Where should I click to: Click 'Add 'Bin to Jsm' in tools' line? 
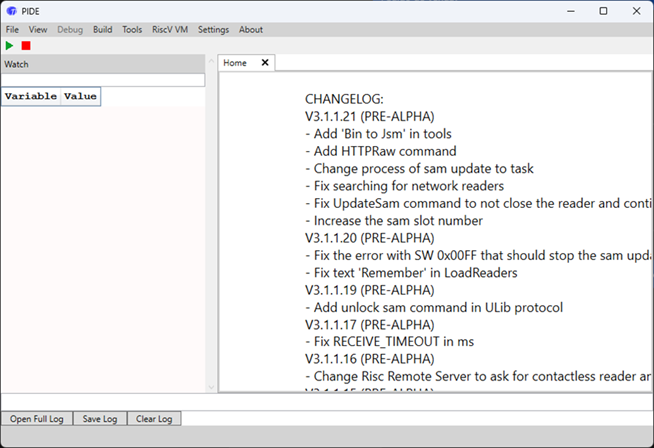click(x=378, y=134)
